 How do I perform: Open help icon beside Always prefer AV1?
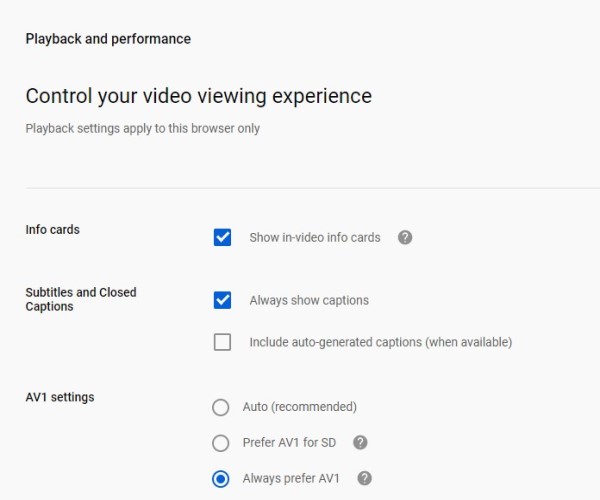point(364,478)
